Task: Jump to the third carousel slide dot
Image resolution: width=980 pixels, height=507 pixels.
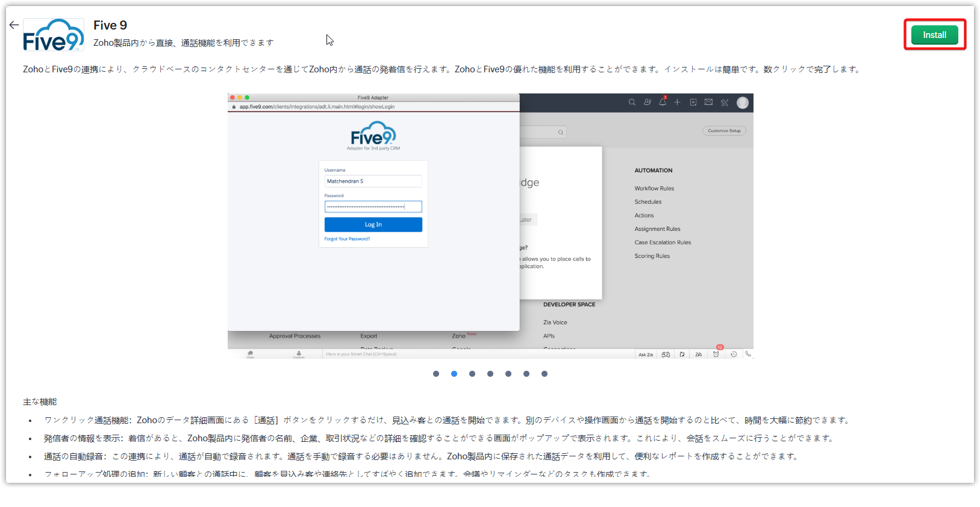Action: pos(472,374)
